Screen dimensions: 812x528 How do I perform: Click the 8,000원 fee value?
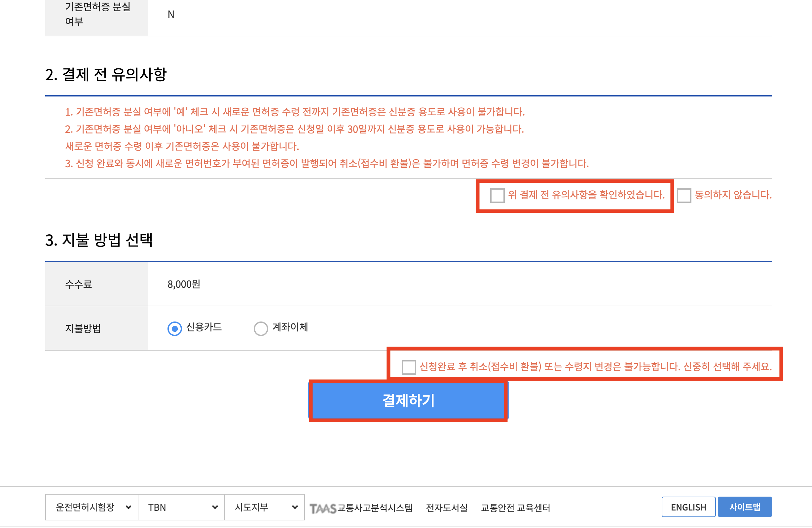(184, 284)
